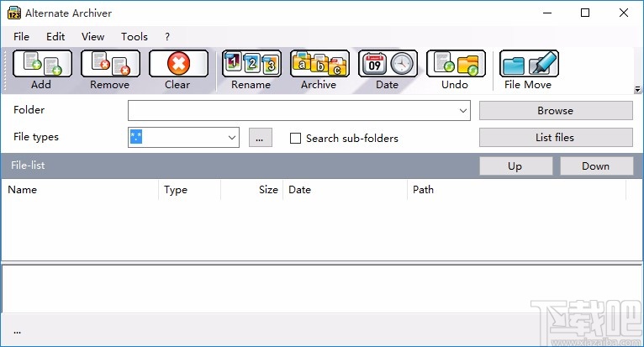Move selected entry with Down button
The image size is (644, 347).
(596, 166)
